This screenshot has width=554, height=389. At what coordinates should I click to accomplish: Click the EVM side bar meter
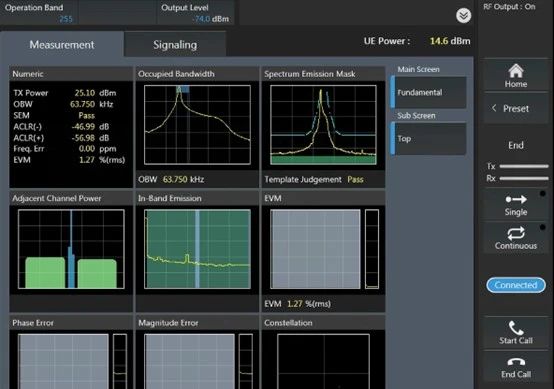click(372, 249)
